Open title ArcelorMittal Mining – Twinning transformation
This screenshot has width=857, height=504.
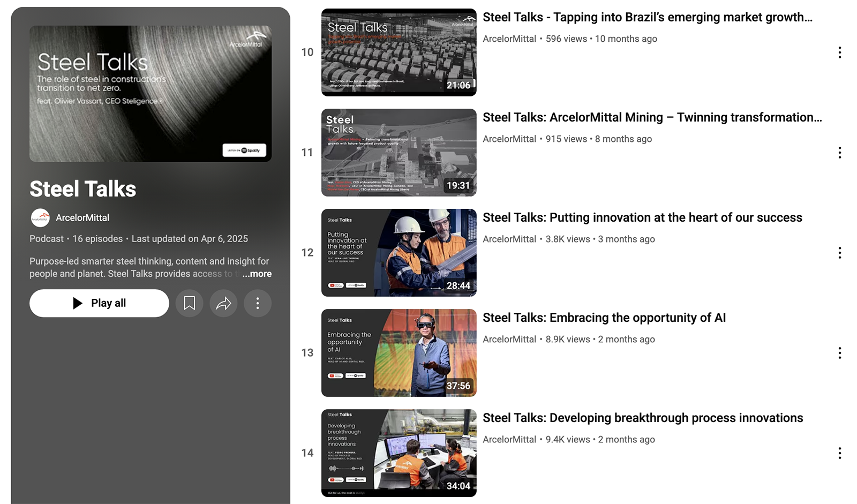pyautogui.click(x=652, y=117)
